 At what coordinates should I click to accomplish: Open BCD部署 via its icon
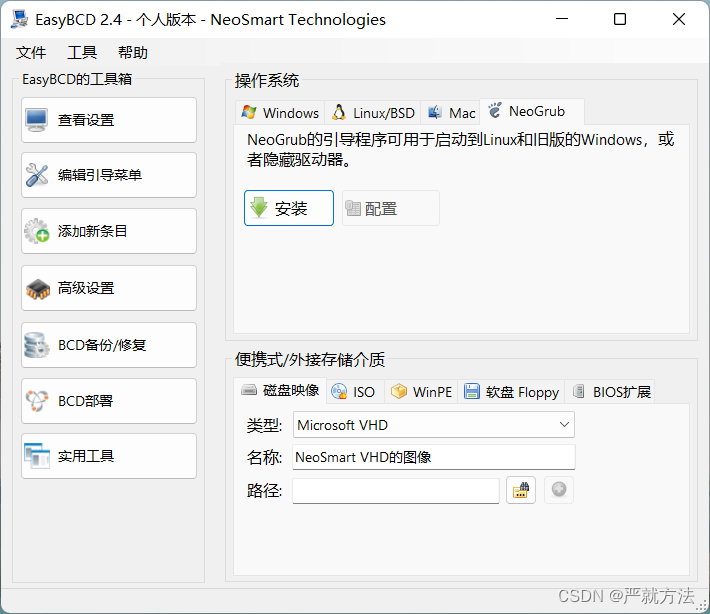click(x=37, y=401)
